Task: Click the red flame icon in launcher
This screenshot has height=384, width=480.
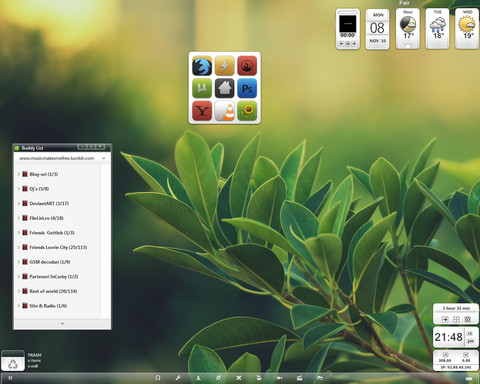Action: click(x=247, y=66)
